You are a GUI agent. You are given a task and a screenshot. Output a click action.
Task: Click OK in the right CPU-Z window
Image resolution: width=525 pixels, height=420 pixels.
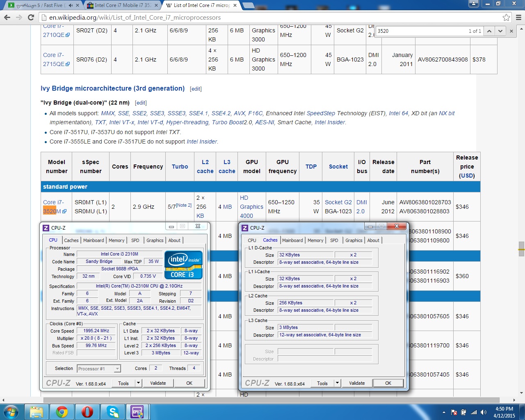click(388, 383)
